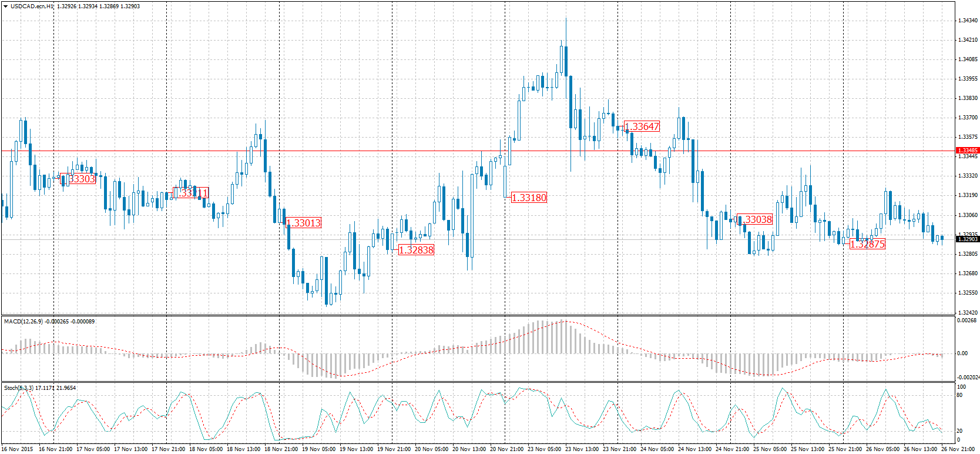Click the 23 Nov 21:00 time label
The image size is (980, 454).
pyautogui.click(x=619, y=449)
